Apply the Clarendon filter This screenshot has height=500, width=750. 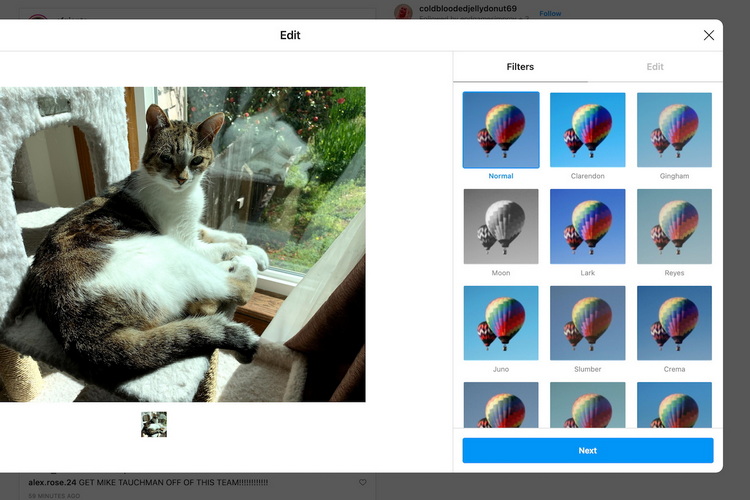coord(587,130)
